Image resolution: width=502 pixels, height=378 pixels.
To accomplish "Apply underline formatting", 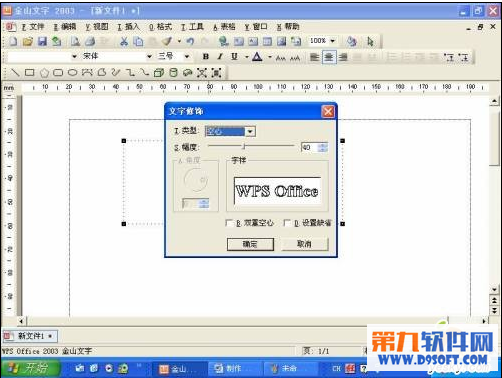I will (x=235, y=57).
